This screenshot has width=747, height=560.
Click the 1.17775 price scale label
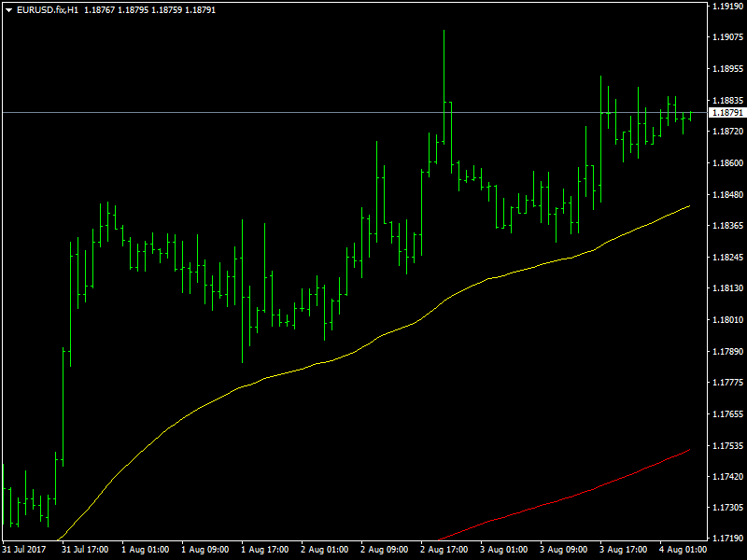pyautogui.click(x=727, y=383)
